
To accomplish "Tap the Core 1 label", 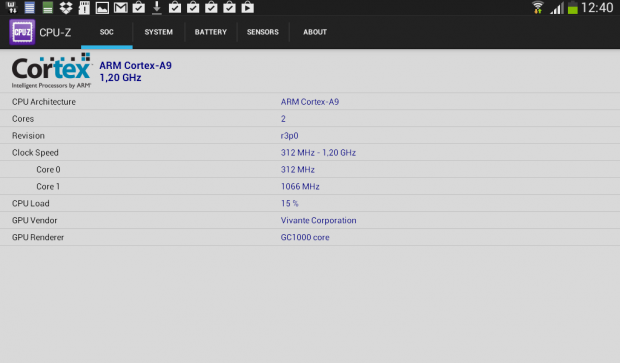I will point(48,187).
